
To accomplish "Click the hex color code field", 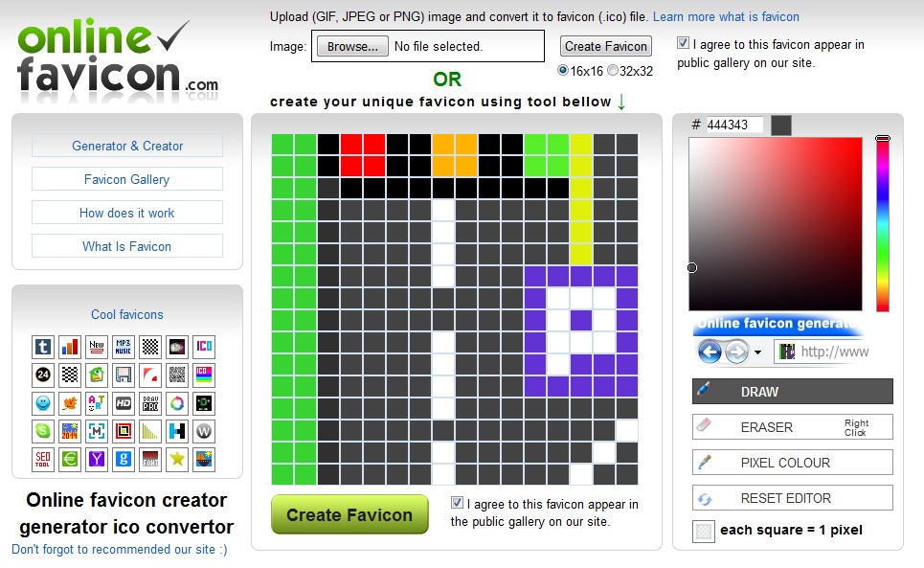I will tap(734, 125).
